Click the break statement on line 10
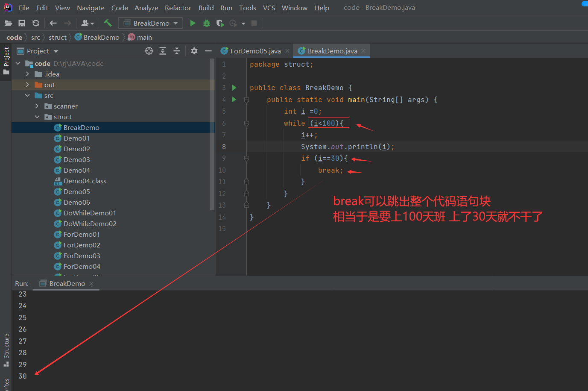This screenshot has width=588, height=391. tap(331, 170)
